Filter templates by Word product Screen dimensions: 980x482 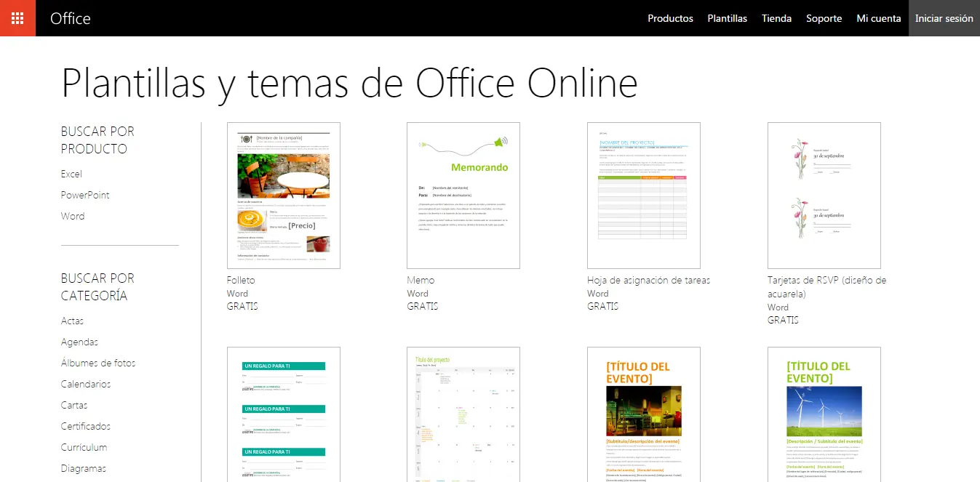[x=73, y=216]
